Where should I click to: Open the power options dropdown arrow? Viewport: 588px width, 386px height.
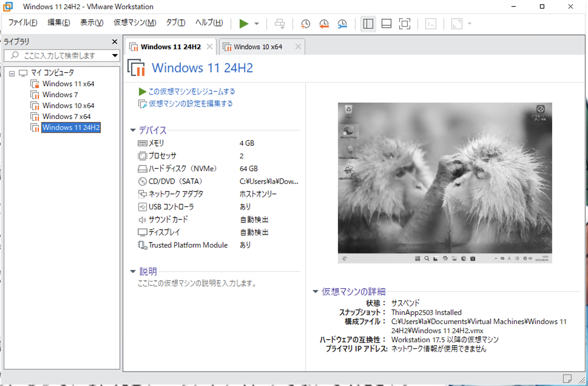point(257,24)
